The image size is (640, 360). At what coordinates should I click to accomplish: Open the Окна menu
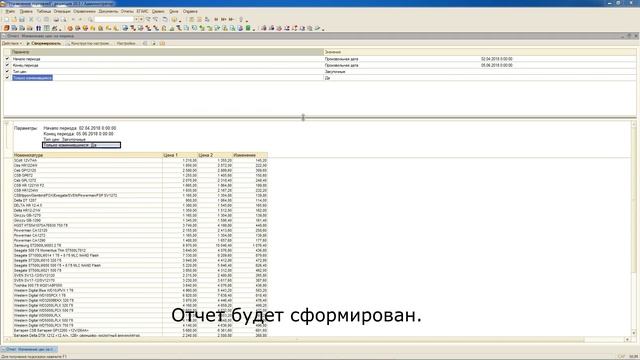pyautogui.click(x=173, y=11)
